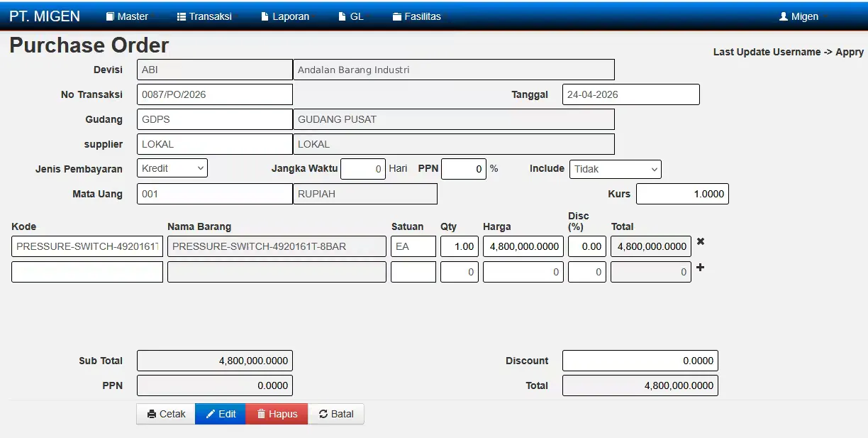
Task: Click the Disc field 0.00 in first row
Action: click(587, 246)
